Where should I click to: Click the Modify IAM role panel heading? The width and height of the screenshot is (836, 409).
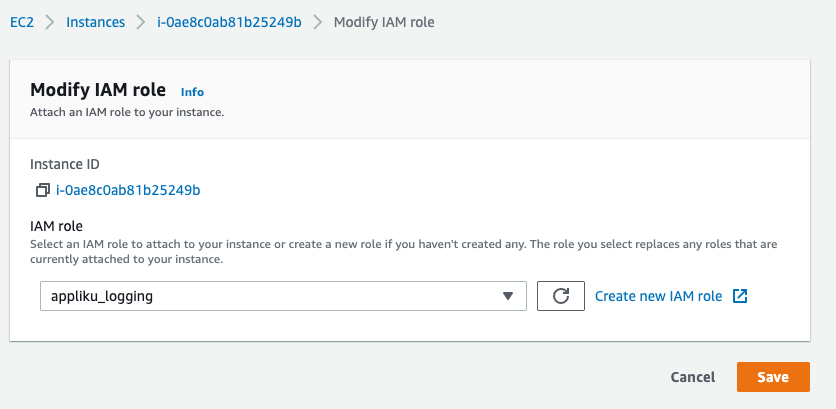(x=98, y=90)
